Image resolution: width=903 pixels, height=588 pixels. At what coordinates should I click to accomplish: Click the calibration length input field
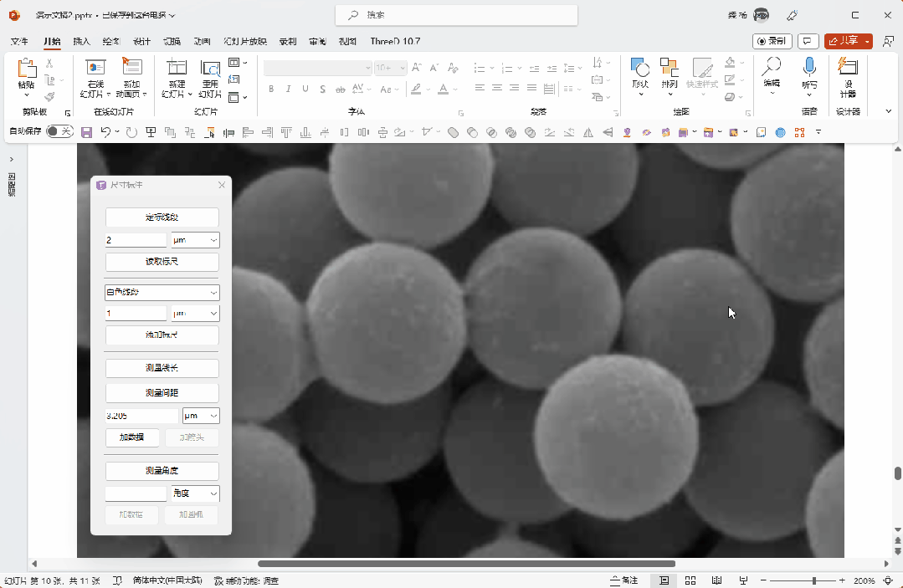tap(136, 240)
